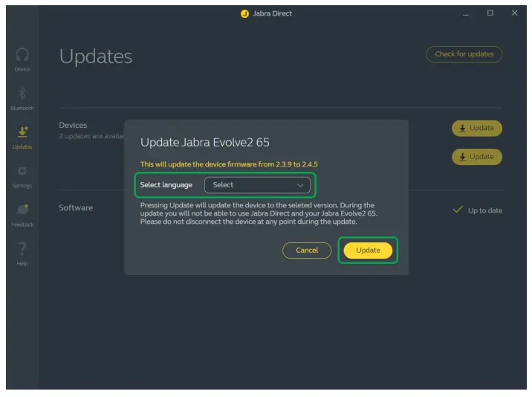Click the green checkmark icon by Software
The image size is (532, 397).
(458, 209)
